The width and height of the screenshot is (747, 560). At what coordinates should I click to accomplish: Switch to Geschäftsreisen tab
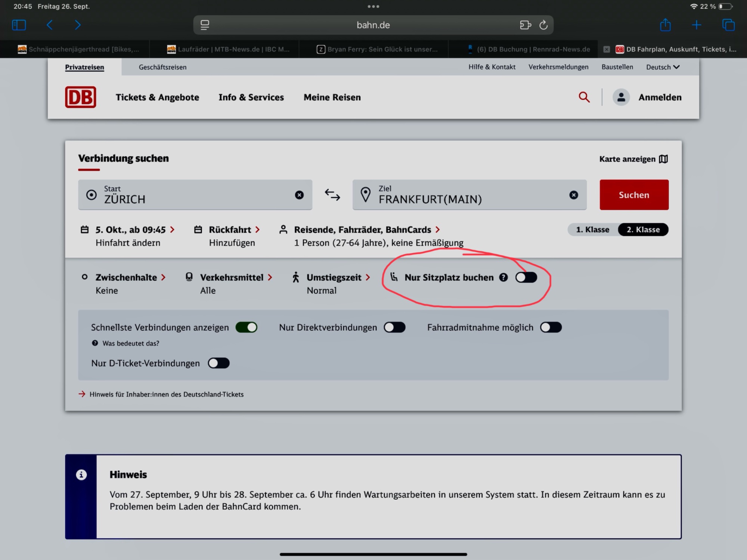162,67
